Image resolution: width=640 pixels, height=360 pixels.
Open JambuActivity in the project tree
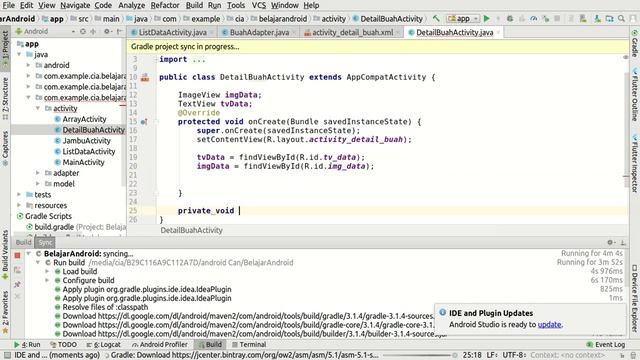86,140
